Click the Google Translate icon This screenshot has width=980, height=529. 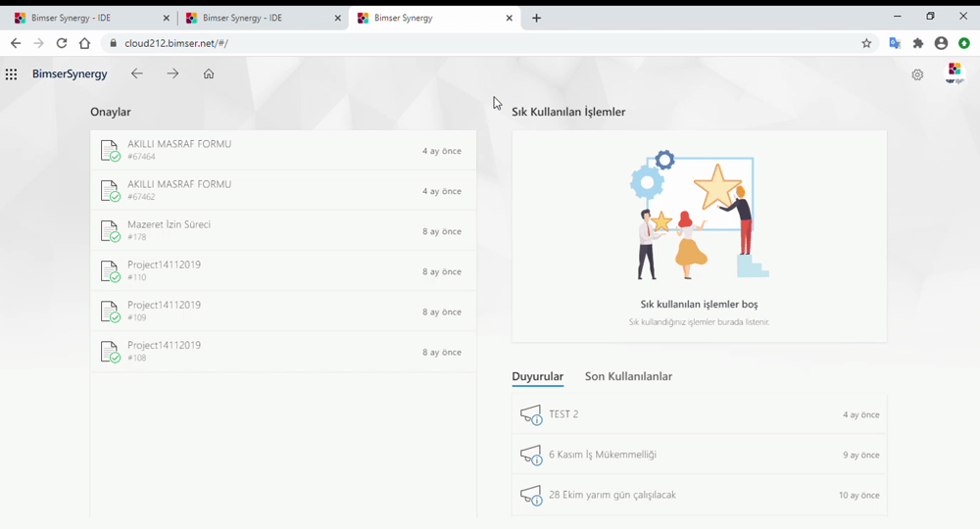[894, 43]
